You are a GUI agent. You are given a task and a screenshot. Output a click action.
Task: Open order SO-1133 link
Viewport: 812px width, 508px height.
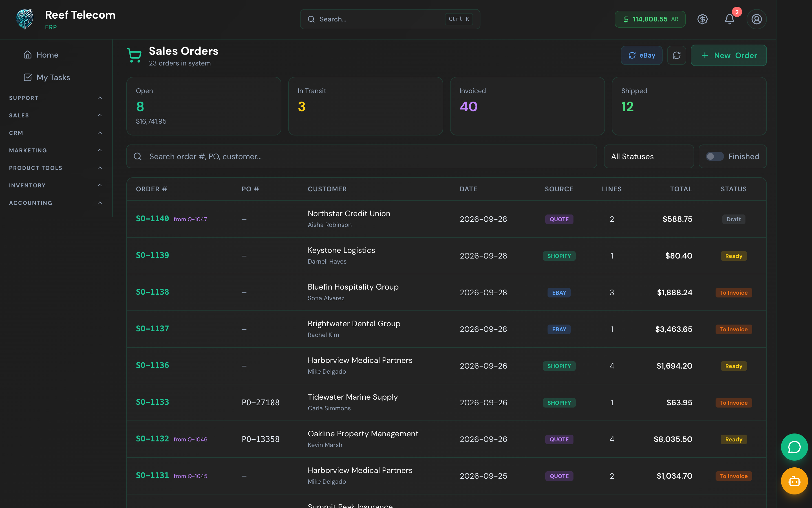(x=152, y=402)
